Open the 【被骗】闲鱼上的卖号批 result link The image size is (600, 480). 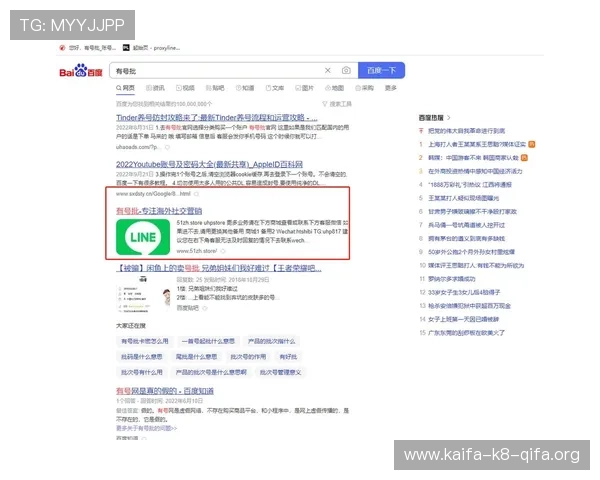click(218, 268)
